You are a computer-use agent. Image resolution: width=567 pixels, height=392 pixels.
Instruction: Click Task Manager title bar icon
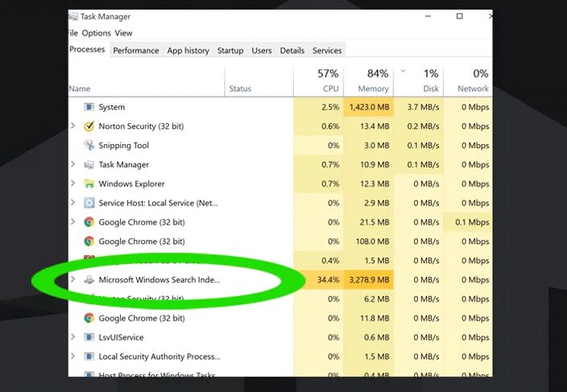point(73,17)
